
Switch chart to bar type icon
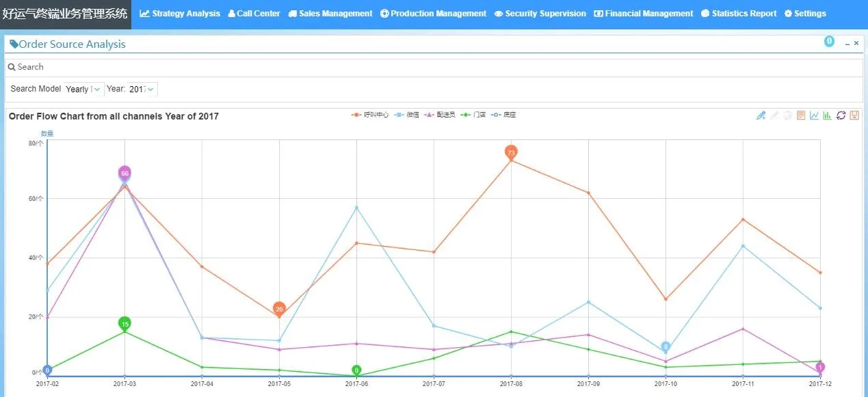tap(827, 115)
